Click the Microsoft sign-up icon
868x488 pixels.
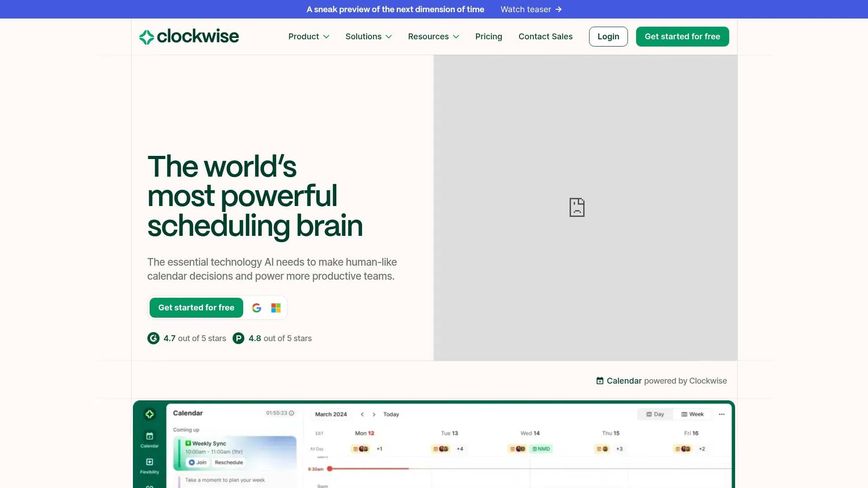click(276, 308)
